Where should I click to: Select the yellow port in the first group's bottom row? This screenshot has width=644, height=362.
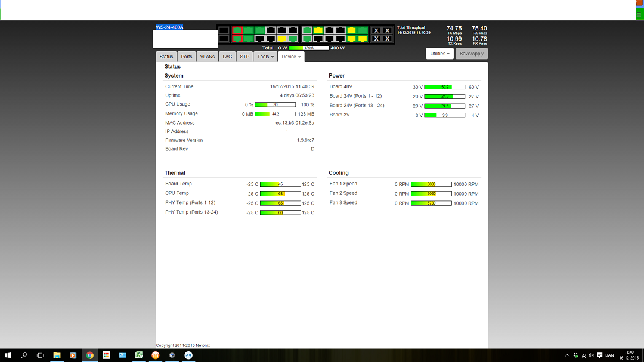281,39
